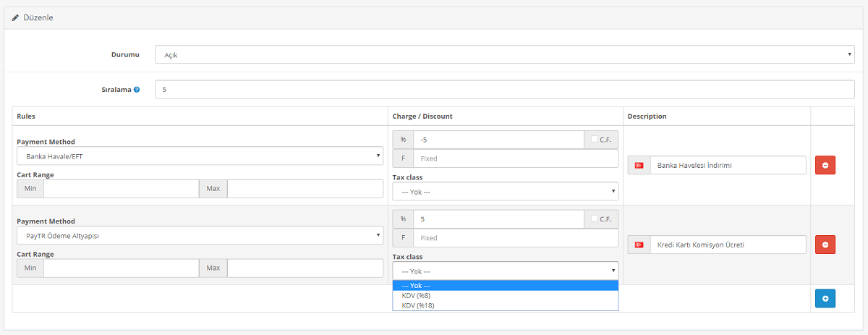Click Fixed amount field in PayTR row
Viewport: 868px width, 335px height.
tap(516, 237)
